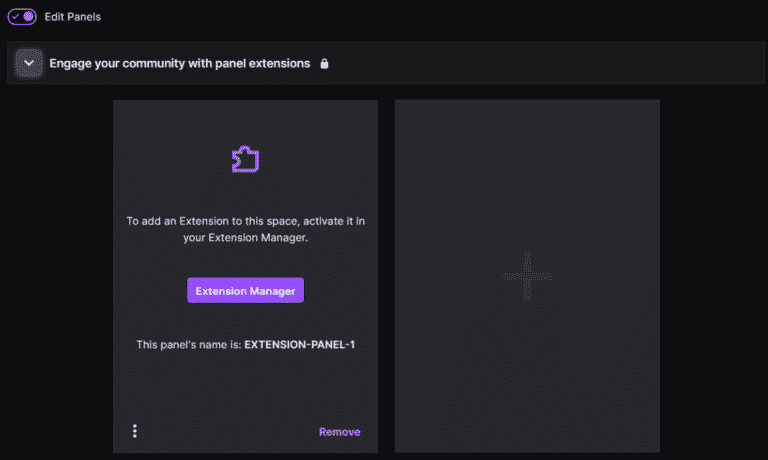Click the 'Engage your community with panel extensions' heading
768x460 pixels.
[180, 64]
